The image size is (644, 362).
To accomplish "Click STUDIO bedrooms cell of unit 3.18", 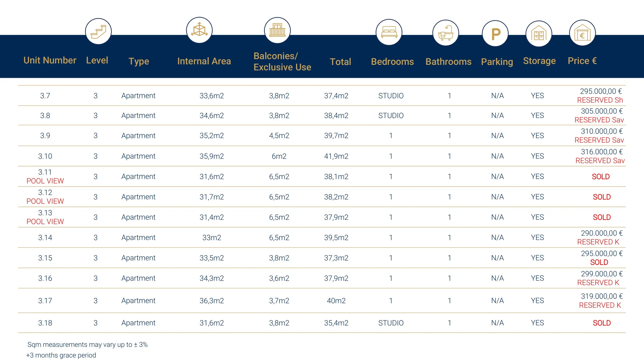I will (391, 323).
